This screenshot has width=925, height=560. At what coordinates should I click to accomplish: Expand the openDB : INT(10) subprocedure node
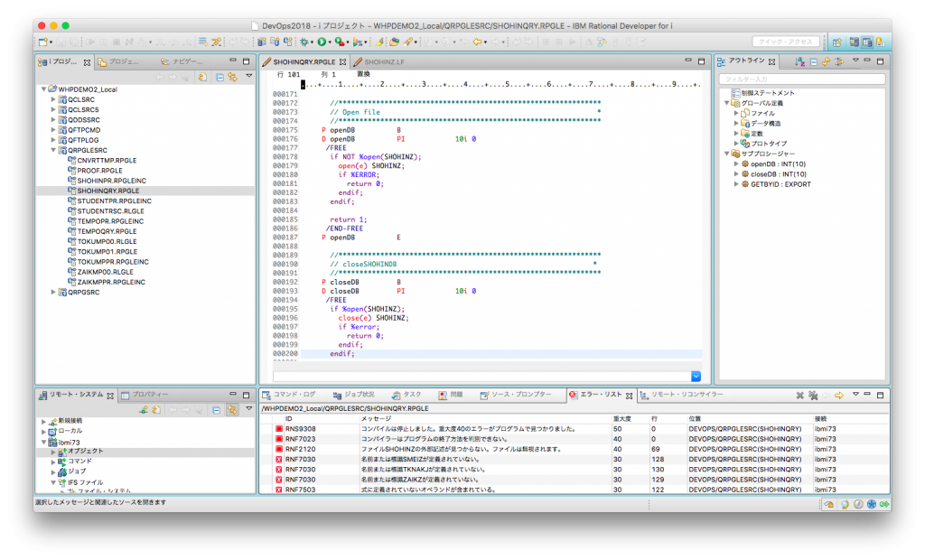point(736,163)
